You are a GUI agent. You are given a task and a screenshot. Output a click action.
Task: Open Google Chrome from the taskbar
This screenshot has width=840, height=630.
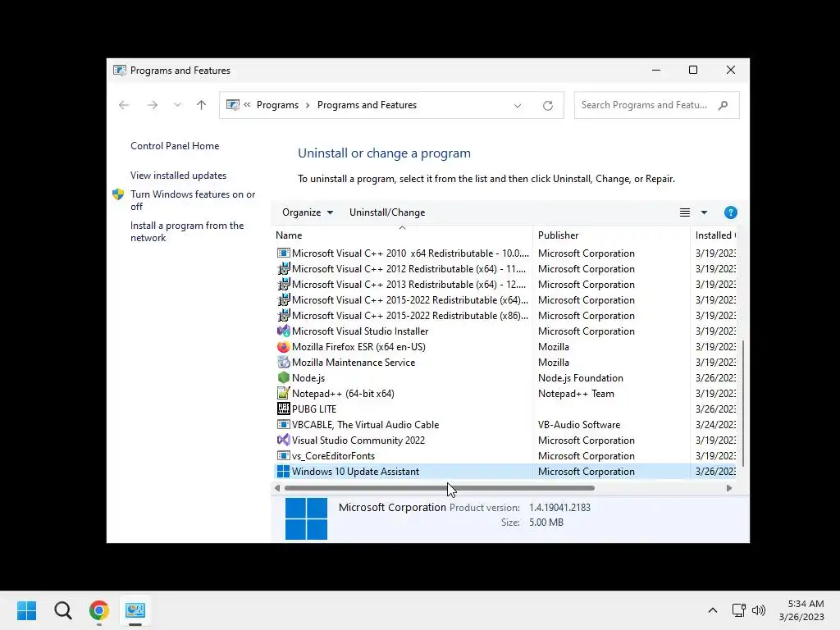click(99, 610)
